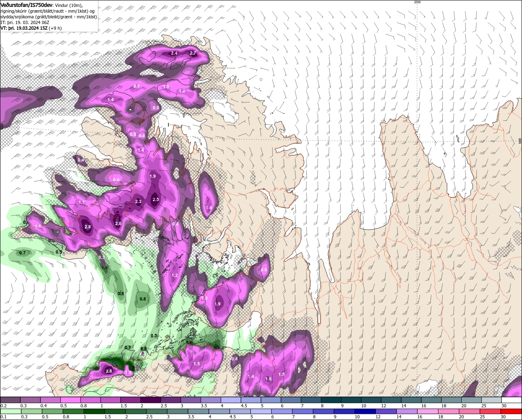The height and width of the screenshot is (420, 522).
Task: Select the pale grey snow swatch between 25 and 30
Action: tap(491, 400)
